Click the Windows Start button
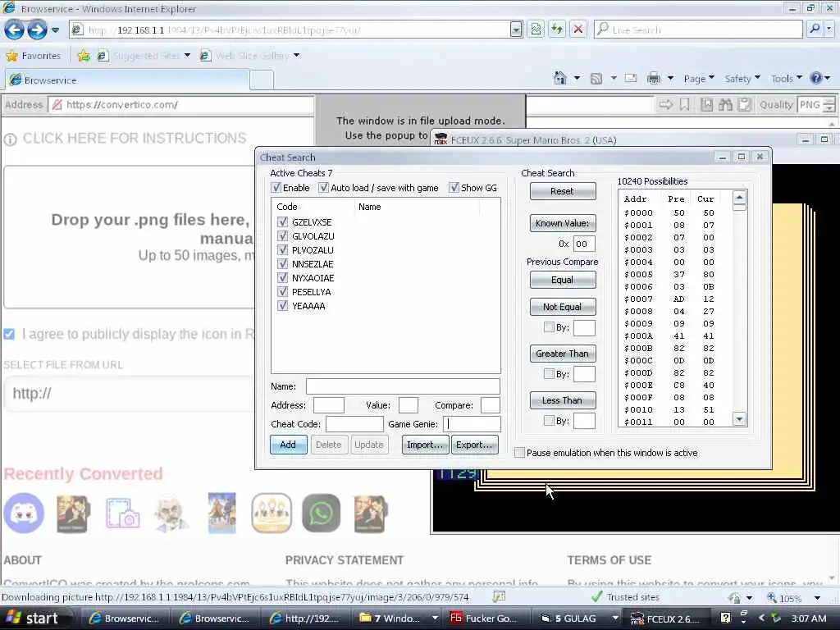 coord(33,619)
